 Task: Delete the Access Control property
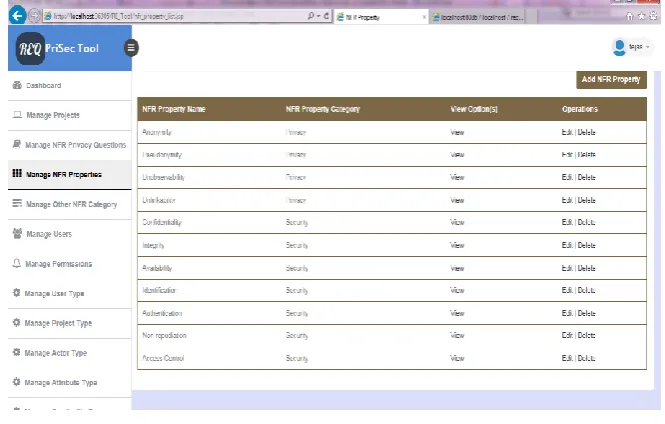tap(587, 358)
